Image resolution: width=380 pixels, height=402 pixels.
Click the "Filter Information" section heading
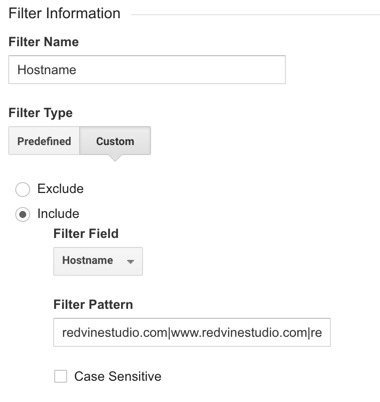[x=64, y=13]
